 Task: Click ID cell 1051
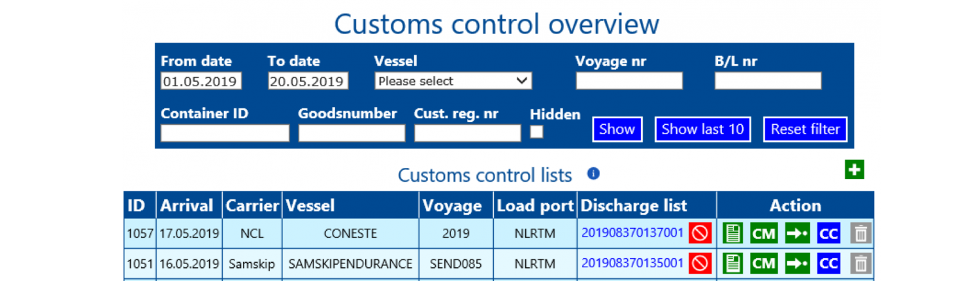[140, 264]
